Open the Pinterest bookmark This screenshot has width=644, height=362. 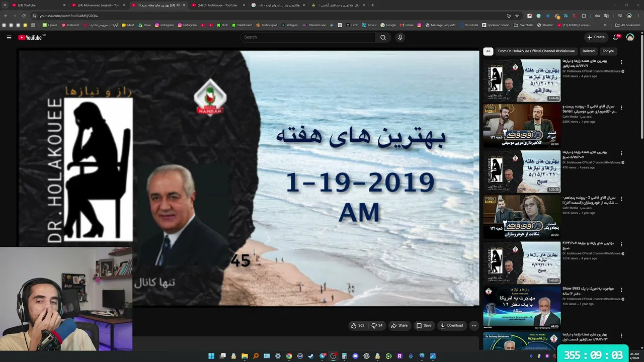(70, 25)
